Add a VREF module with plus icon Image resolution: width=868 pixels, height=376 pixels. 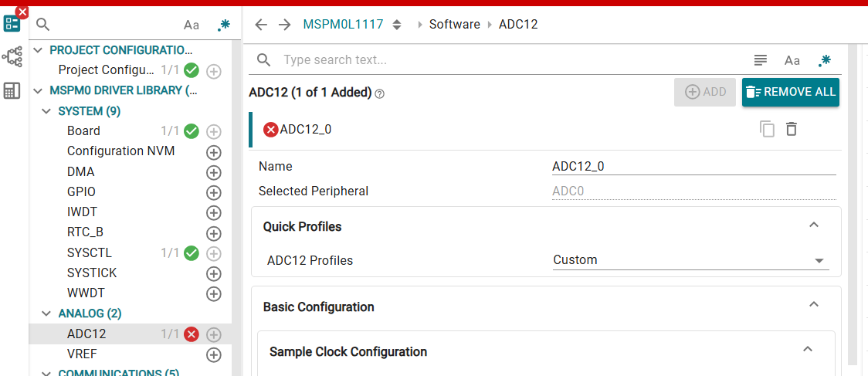tap(214, 354)
